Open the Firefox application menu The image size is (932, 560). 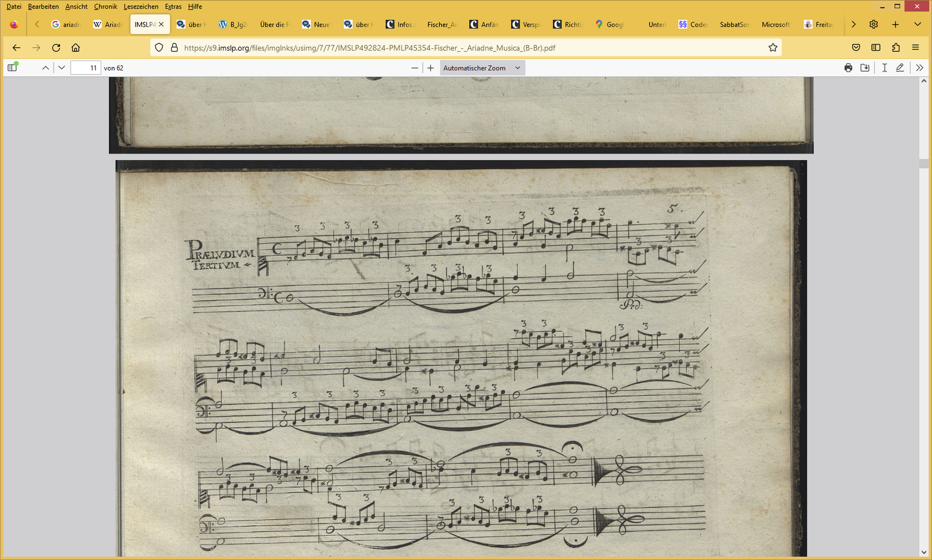pyautogui.click(x=916, y=48)
